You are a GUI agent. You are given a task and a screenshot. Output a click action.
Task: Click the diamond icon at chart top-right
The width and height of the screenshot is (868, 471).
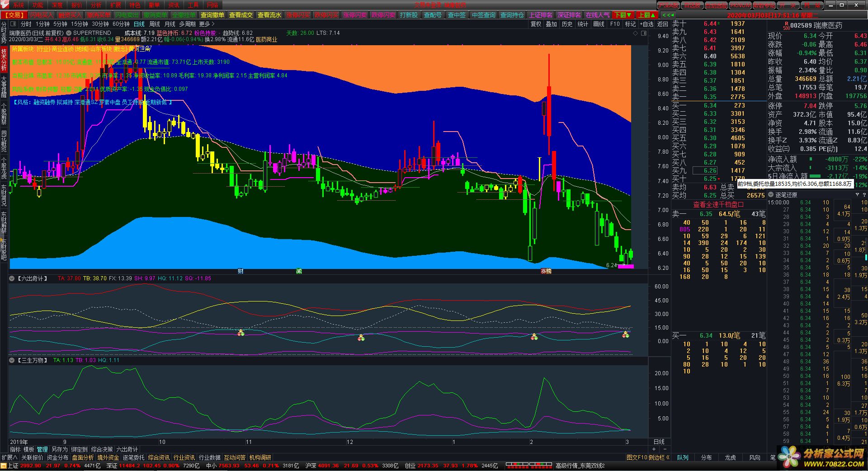click(x=635, y=33)
